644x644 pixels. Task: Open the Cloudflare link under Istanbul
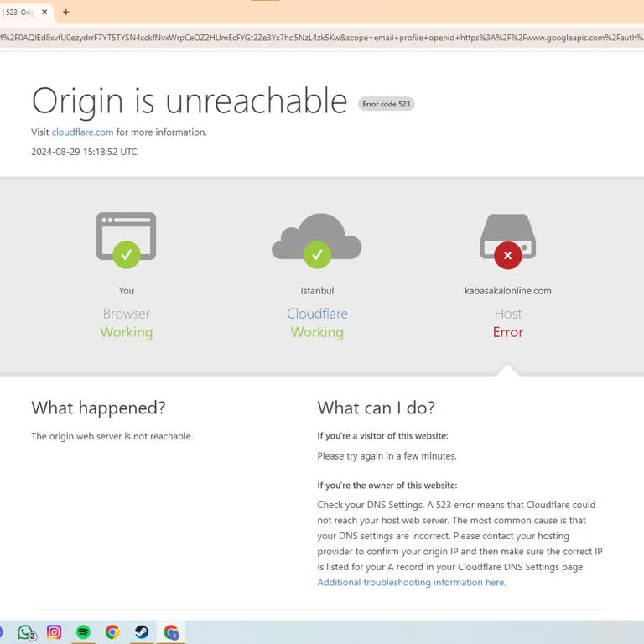coord(317,314)
